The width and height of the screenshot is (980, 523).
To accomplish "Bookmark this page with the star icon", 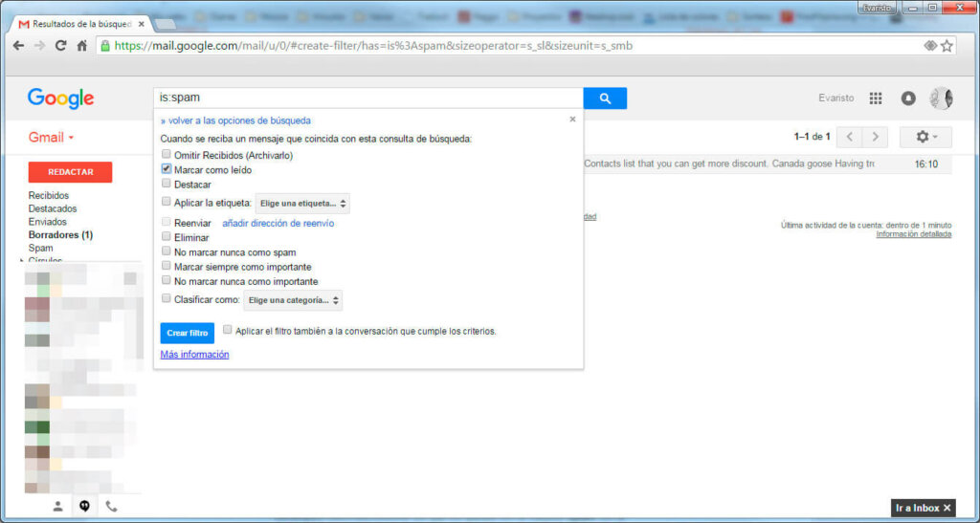I will 947,46.
